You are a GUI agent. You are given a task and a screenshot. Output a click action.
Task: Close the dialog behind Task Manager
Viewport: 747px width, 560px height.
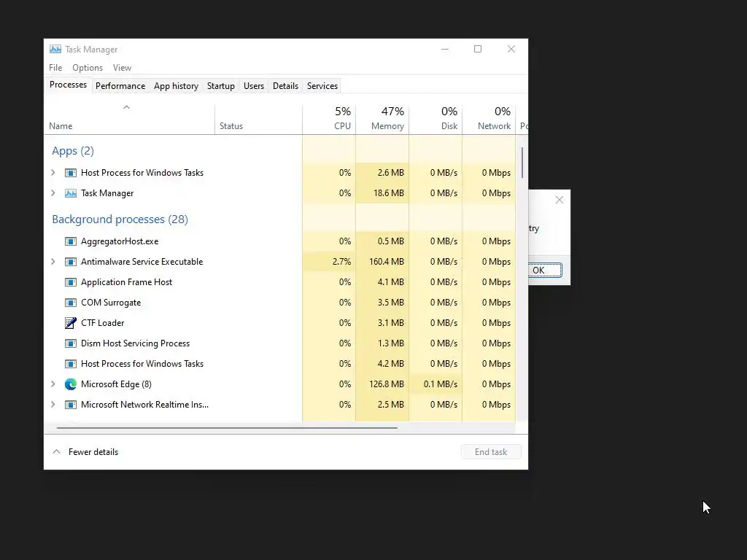click(x=560, y=200)
